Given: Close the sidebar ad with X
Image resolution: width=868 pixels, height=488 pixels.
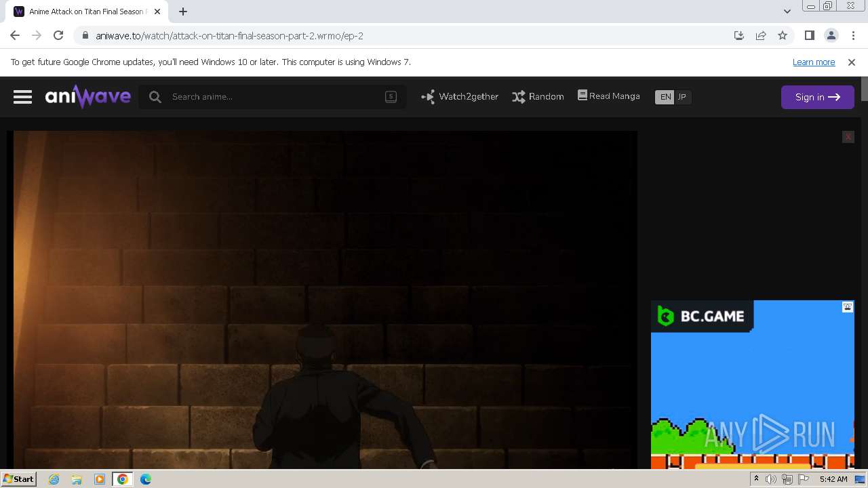Looking at the screenshot, I should [x=848, y=137].
